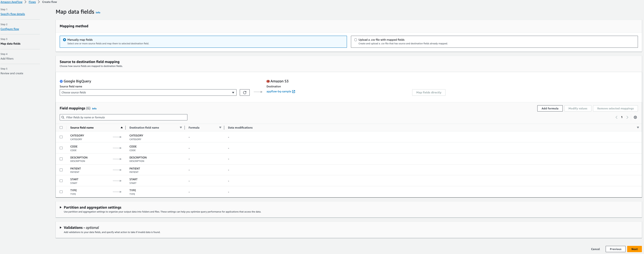The width and height of the screenshot is (644, 254).
Task: Go to Step 1 Specify flow details
Action: (x=12, y=14)
